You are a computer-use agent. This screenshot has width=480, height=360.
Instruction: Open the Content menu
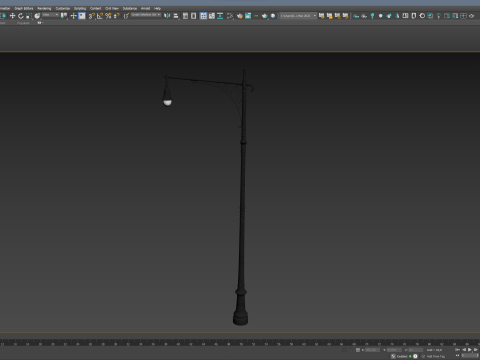click(x=95, y=8)
